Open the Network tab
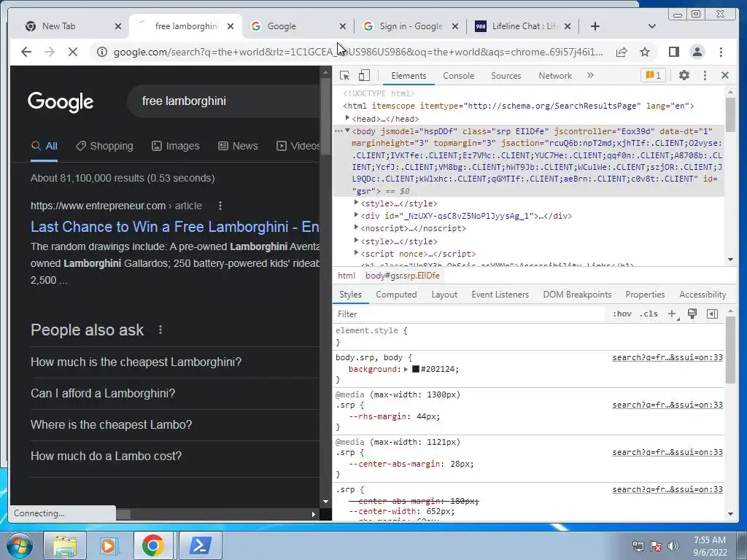Image resolution: width=747 pixels, height=560 pixels. tap(555, 76)
